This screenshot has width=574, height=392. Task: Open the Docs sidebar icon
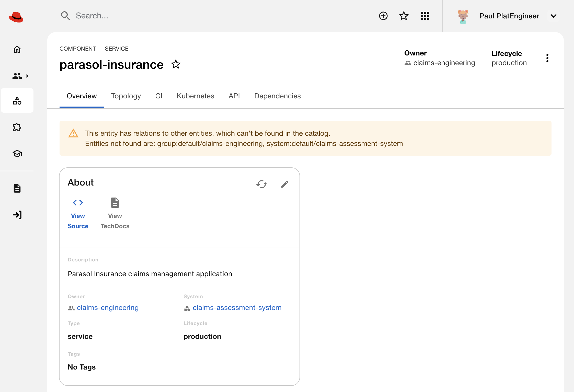17,188
